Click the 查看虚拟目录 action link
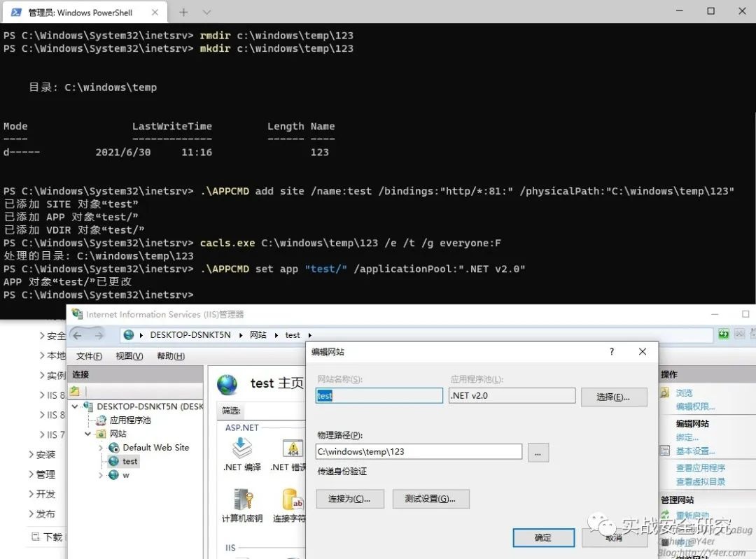Screen dimensions: 756x559 701,481
